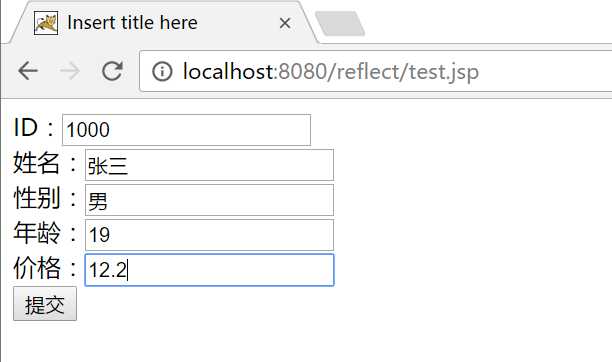Click the ID field containing 1000
The width and height of the screenshot is (612, 362).
pos(187,130)
